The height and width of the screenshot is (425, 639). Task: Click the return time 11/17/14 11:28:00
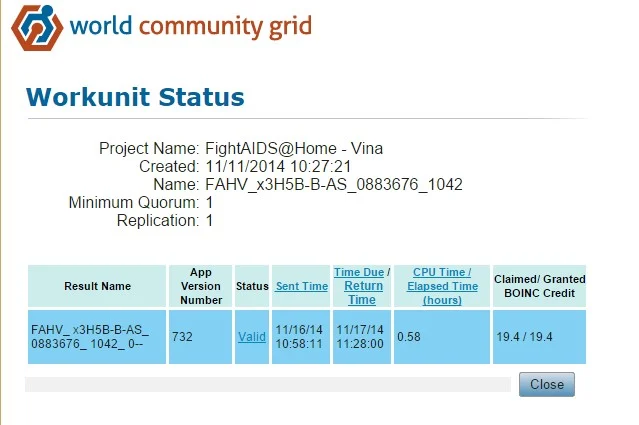click(360, 337)
